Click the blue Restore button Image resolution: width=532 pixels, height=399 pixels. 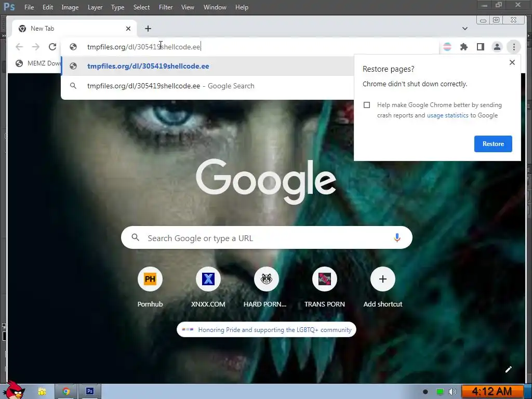(493, 144)
